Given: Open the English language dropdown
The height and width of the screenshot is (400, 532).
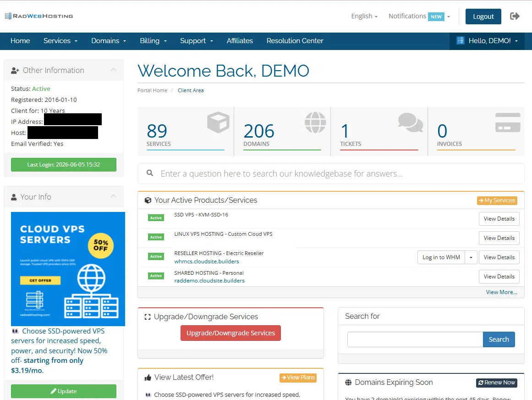Looking at the screenshot, I should tap(364, 16).
